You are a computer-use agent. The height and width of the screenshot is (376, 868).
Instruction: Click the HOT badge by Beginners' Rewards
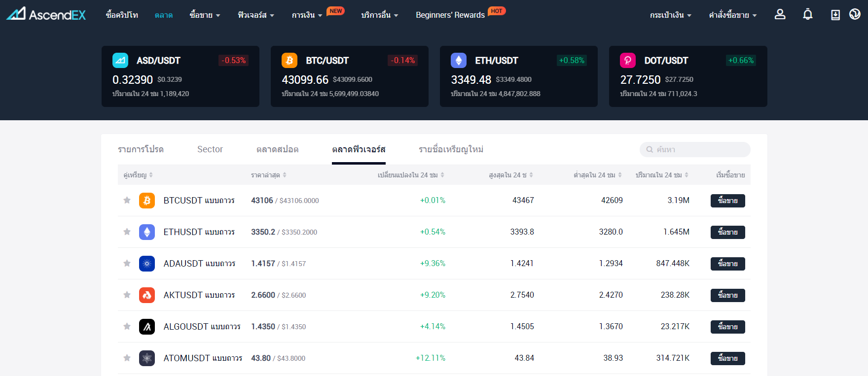tap(497, 11)
